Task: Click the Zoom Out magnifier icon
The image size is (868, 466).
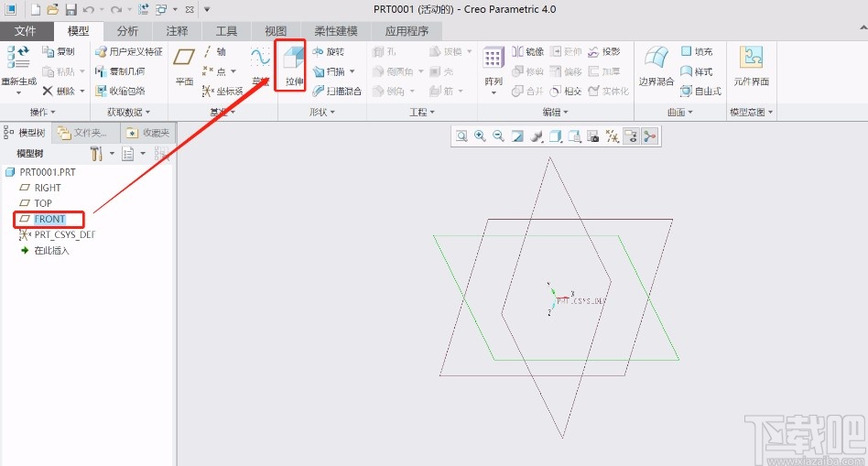Action: point(498,136)
